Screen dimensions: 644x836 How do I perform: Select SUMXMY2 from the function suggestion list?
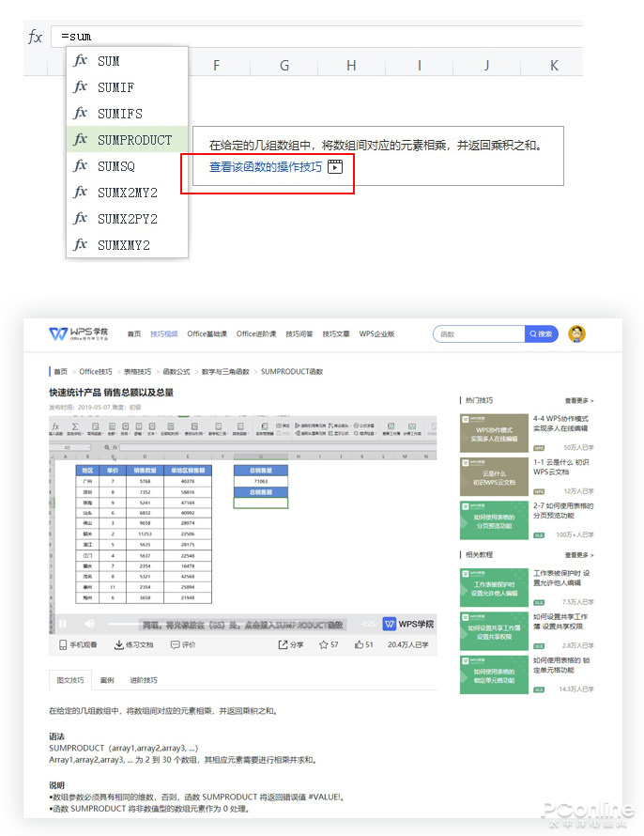pyautogui.click(x=128, y=245)
